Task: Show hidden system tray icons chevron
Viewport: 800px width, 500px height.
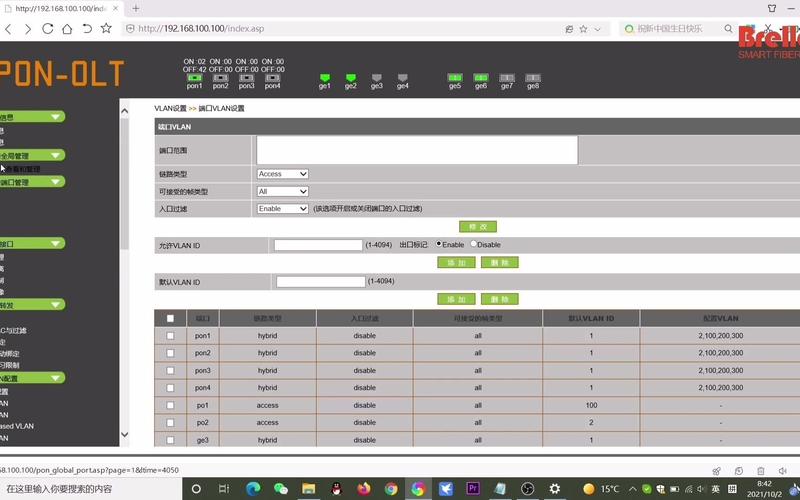Action: (x=632, y=489)
